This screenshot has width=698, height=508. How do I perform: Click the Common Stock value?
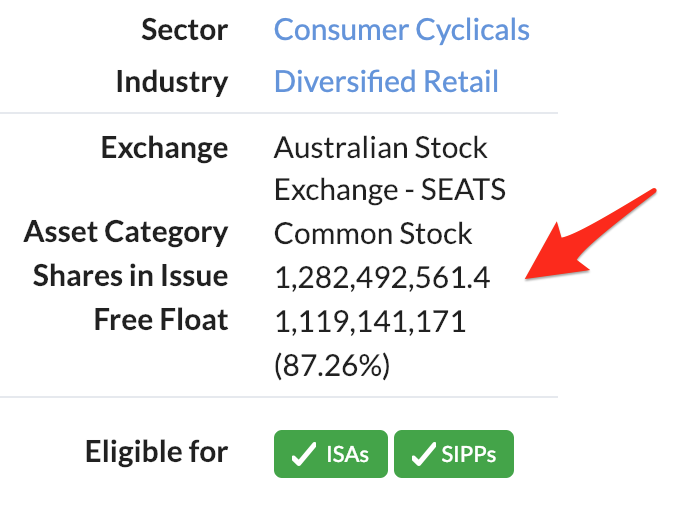click(x=373, y=234)
